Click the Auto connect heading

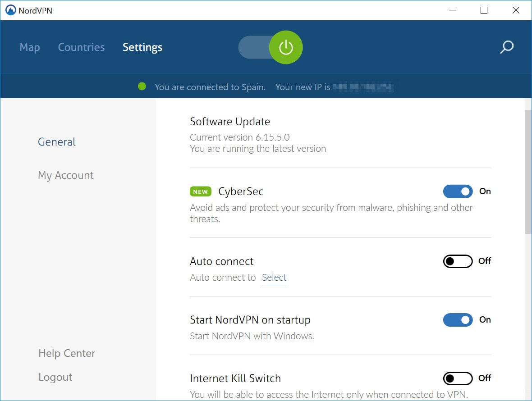coord(221,261)
